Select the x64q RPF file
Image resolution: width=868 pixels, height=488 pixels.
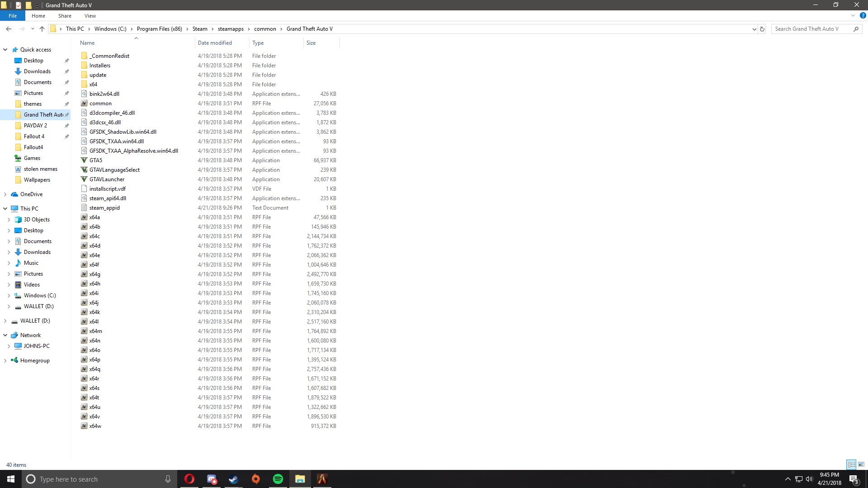(95, 369)
